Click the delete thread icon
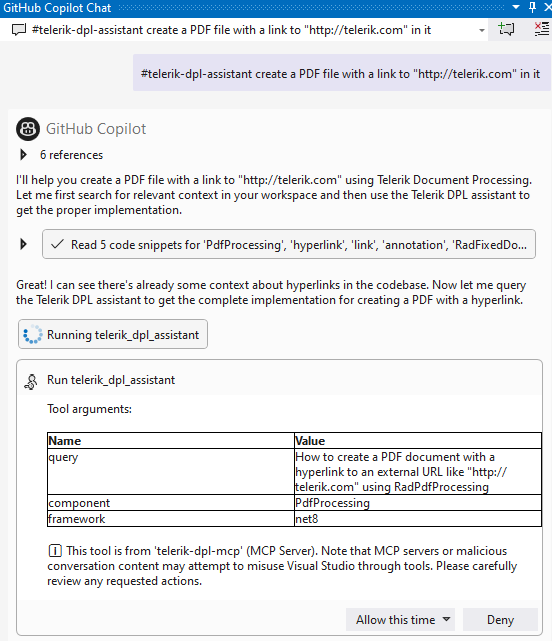Image resolution: width=552 pixels, height=641 pixels. [x=542, y=29]
